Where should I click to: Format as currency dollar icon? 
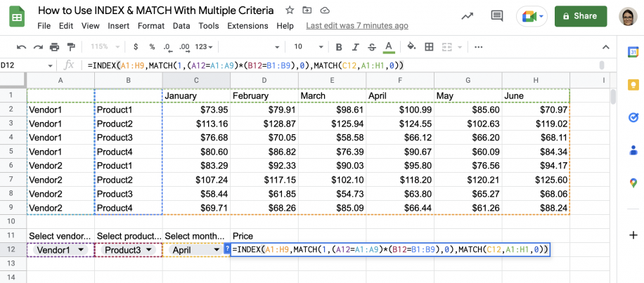pyautogui.click(x=136, y=47)
